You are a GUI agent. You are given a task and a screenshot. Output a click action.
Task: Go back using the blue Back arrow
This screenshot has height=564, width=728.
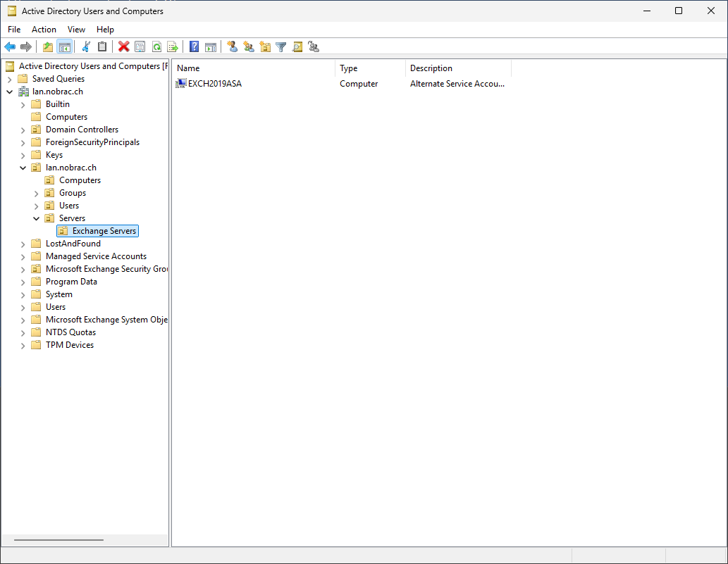click(10, 47)
